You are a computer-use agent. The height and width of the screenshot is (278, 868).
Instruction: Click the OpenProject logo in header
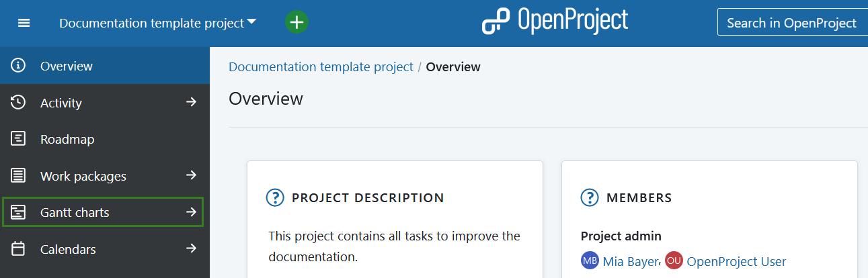click(555, 21)
